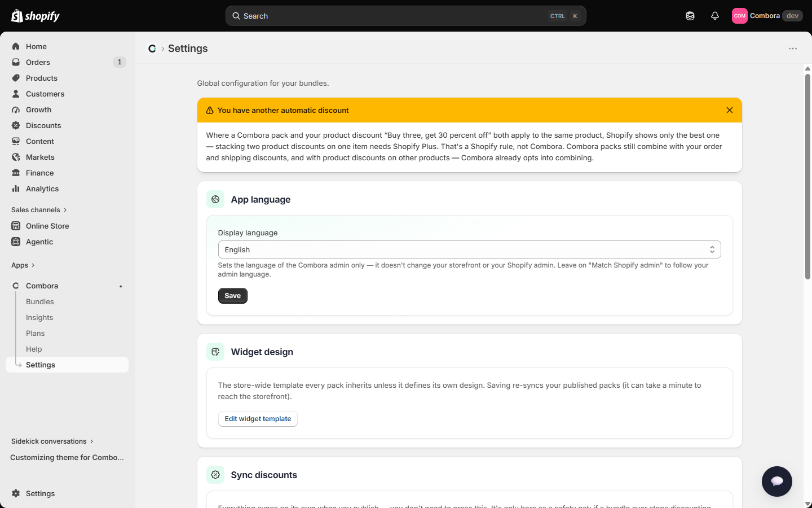Open Markets in the sidebar
This screenshot has height=508, width=812.
click(x=67, y=157)
